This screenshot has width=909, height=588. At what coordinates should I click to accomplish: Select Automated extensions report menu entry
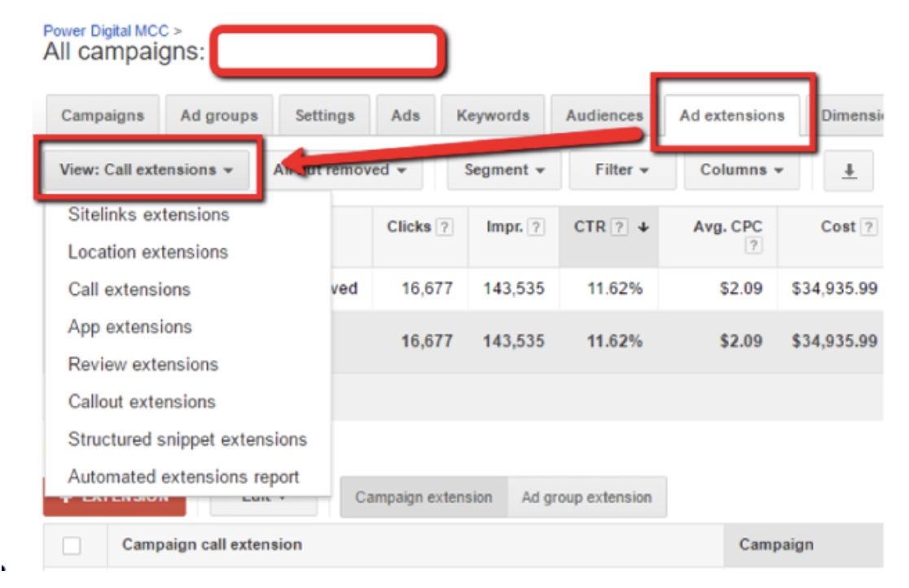tap(183, 477)
